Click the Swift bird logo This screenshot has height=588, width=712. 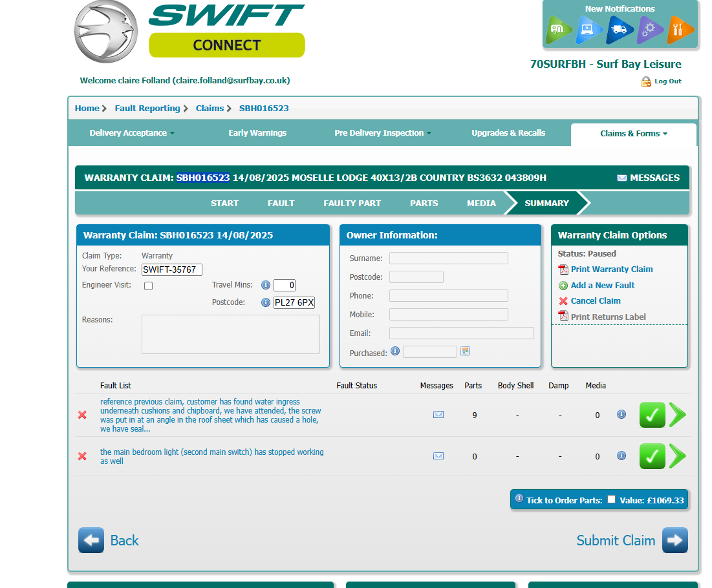tap(106, 32)
